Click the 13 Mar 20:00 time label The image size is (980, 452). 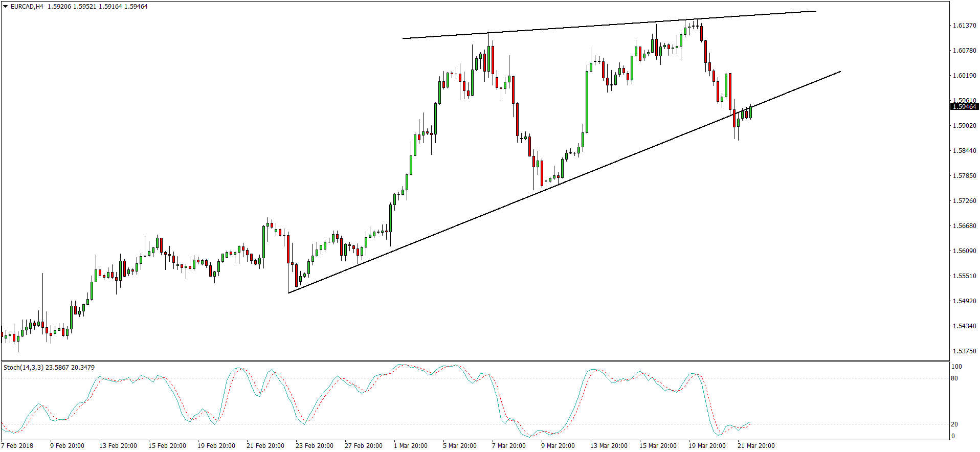pyautogui.click(x=609, y=445)
